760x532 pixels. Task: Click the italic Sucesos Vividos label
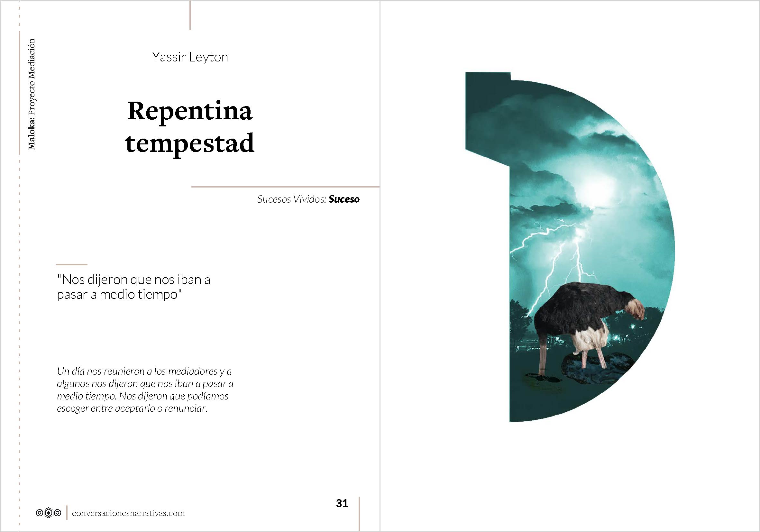[292, 199]
